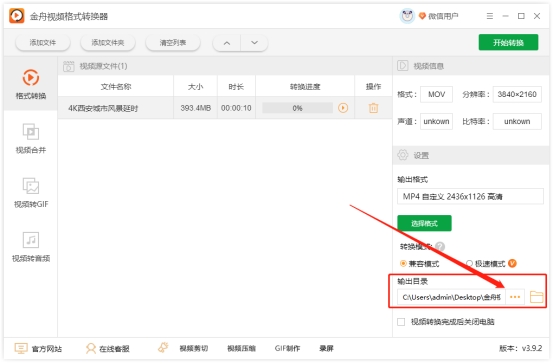Open the hamburger menu in title bar
The image size is (553, 364).
coord(490,16)
